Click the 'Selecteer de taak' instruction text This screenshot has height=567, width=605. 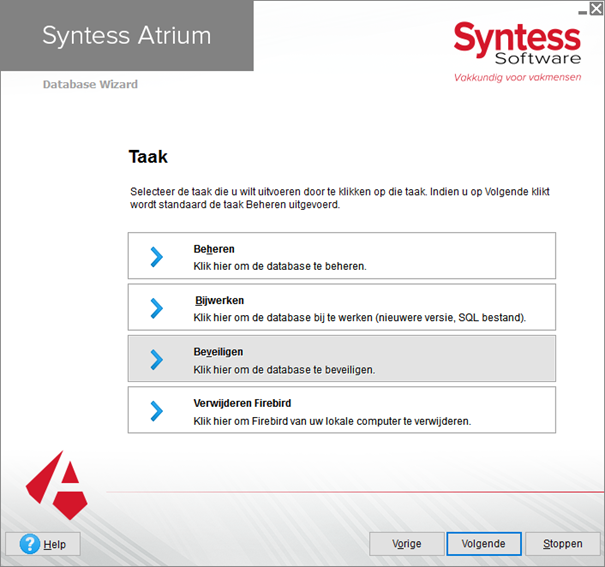click(340, 198)
